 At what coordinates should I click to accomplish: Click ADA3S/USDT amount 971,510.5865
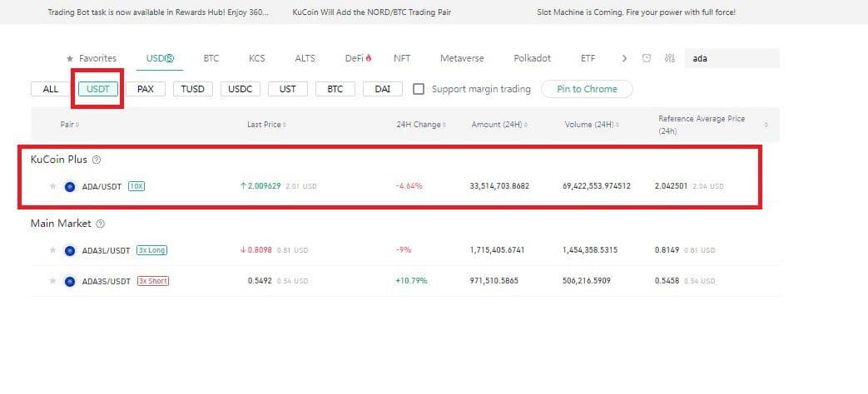(494, 281)
